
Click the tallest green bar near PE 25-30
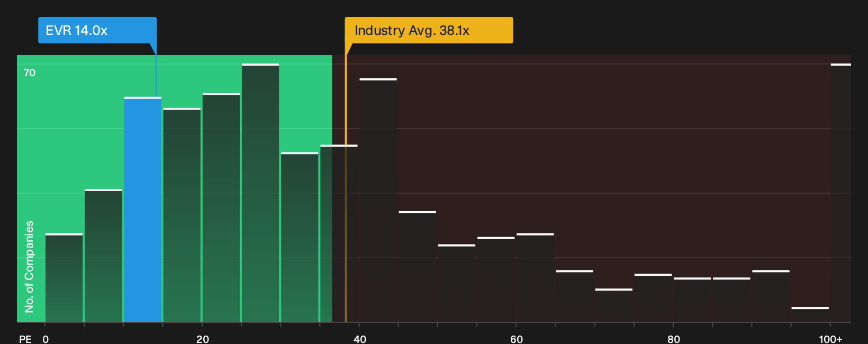(x=260, y=193)
